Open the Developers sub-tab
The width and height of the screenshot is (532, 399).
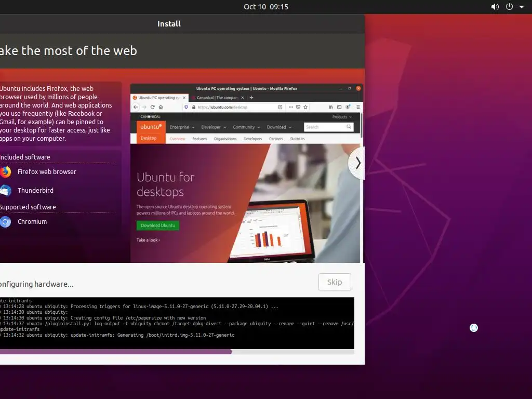click(253, 139)
